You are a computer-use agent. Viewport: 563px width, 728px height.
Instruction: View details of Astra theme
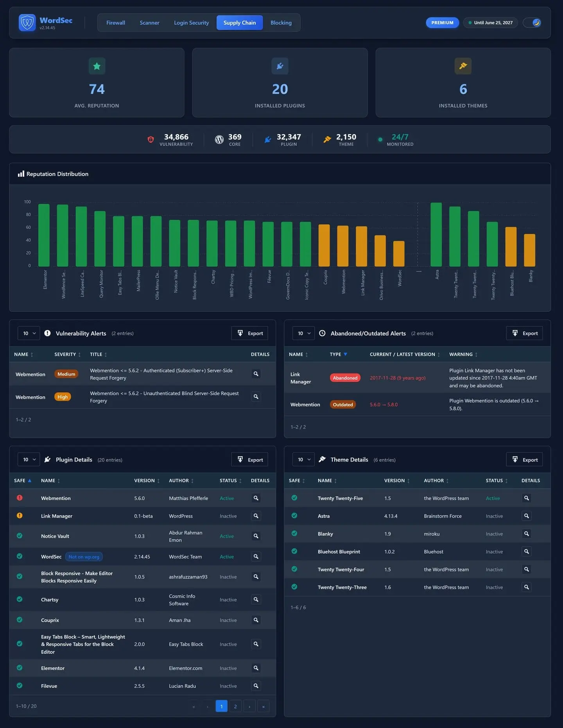tap(527, 516)
